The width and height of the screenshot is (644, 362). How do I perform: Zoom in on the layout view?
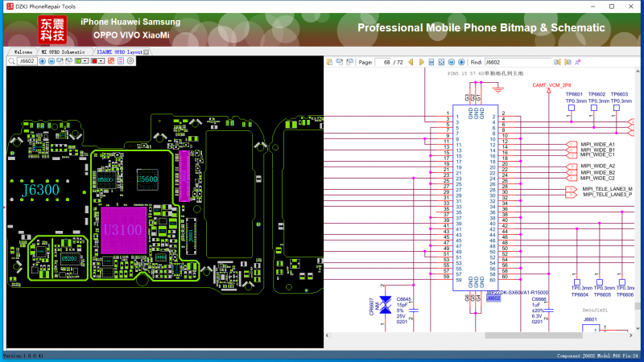tap(42, 61)
